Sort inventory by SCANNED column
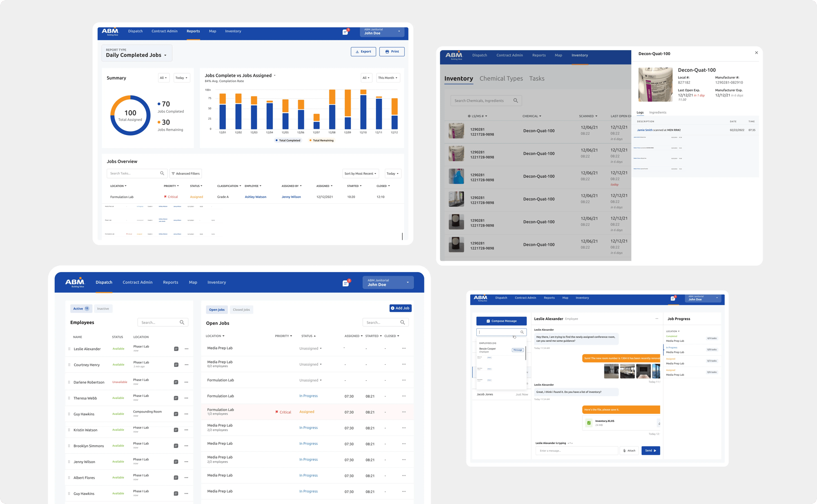 coord(588,116)
